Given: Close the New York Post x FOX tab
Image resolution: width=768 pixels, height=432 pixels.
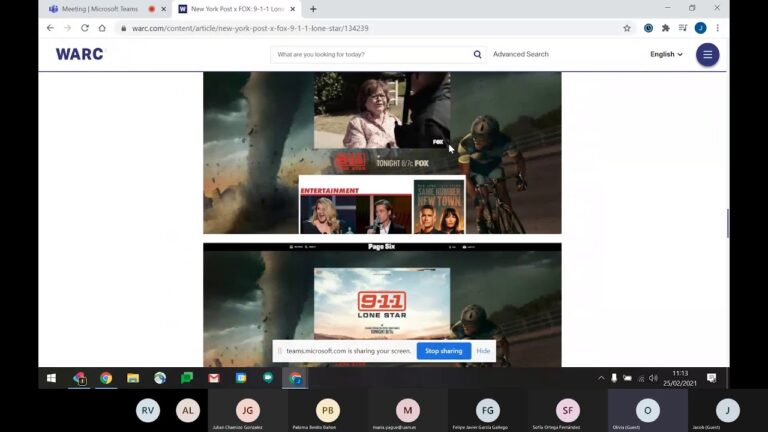Looking at the screenshot, I should (x=292, y=9).
